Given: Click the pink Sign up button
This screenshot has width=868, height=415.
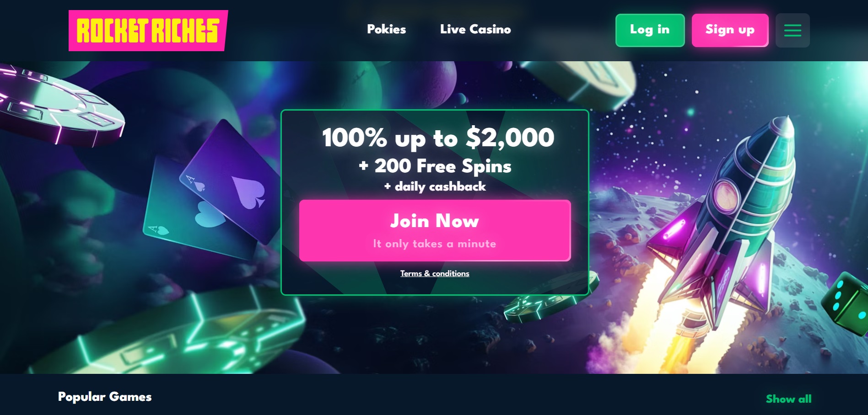Looking at the screenshot, I should pyautogui.click(x=730, y=30).
